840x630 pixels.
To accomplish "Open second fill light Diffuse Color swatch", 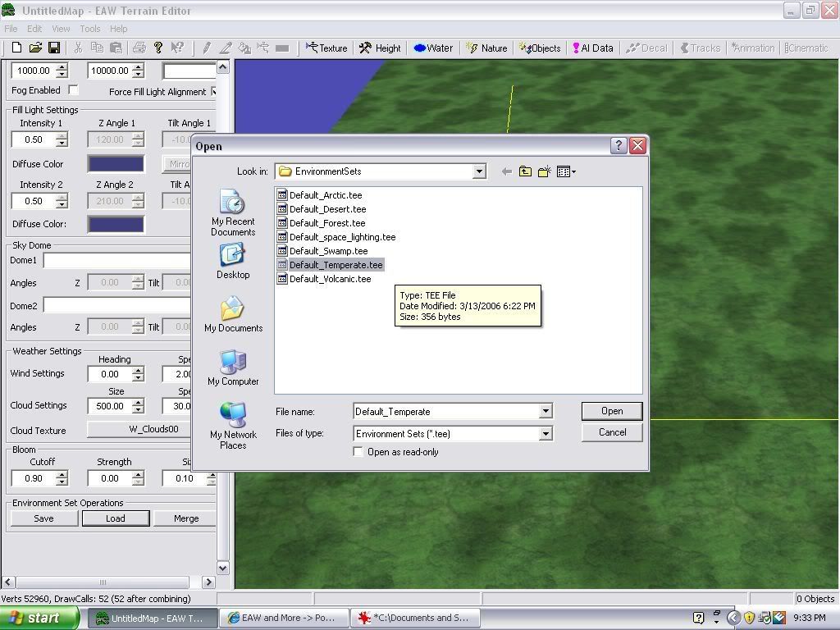I will tap(116, 224).
